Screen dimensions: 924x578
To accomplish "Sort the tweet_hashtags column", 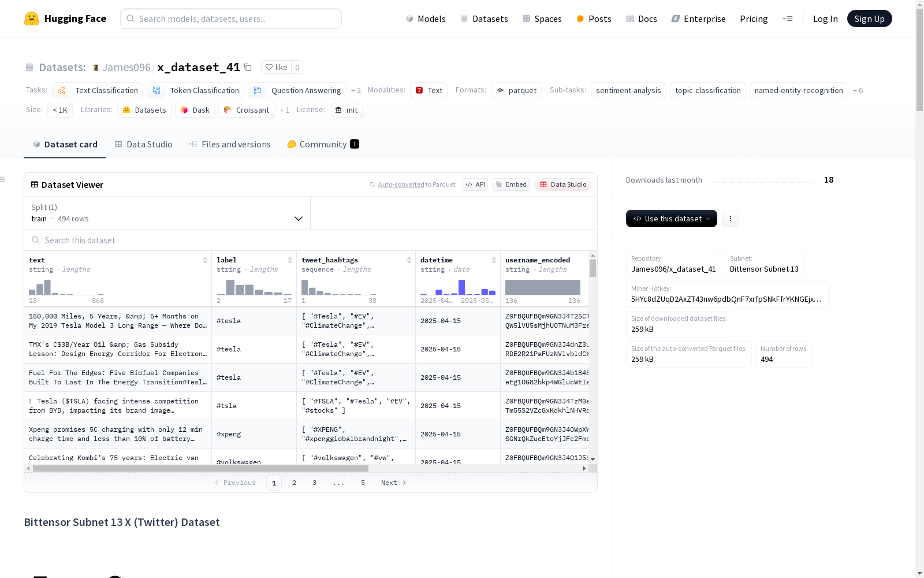I will click(x=409, y=260).
